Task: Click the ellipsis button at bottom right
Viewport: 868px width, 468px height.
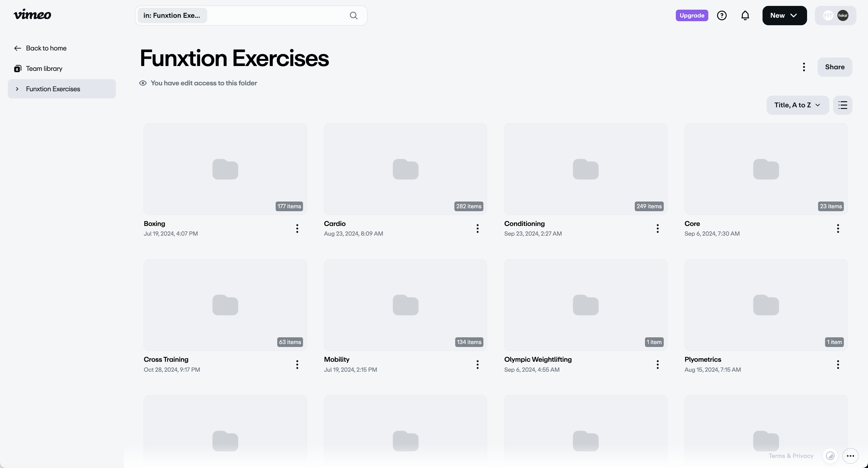Action: click(851, 456)
